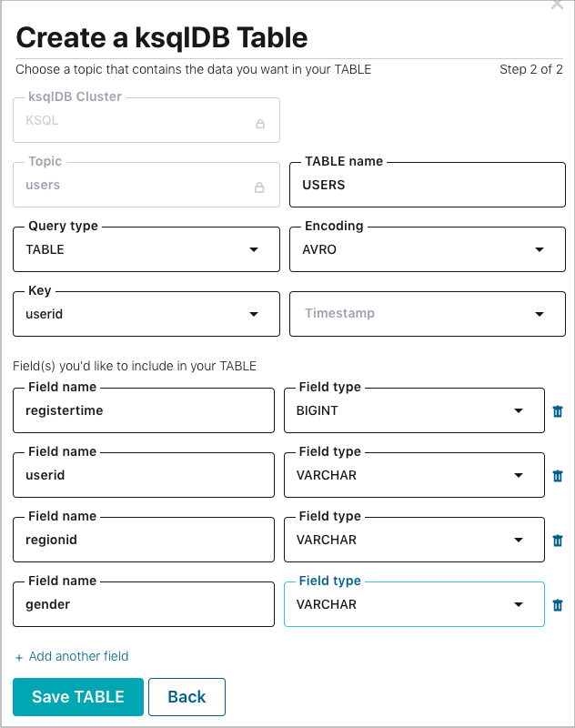Image resolution: width=575 pixels, height=728 pixels.
Task: Open the Timestamp dropdown
Action: click(x=540, y=314)
